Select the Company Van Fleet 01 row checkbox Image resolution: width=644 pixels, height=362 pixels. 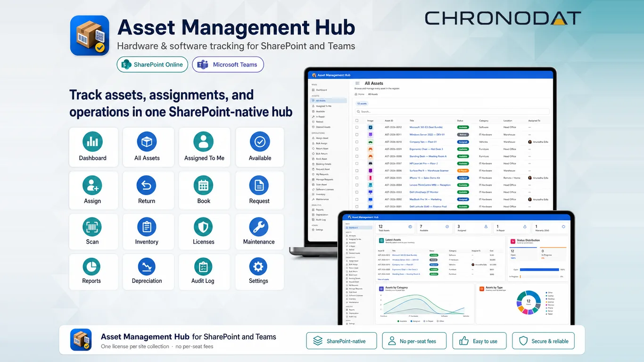[357, 142]
